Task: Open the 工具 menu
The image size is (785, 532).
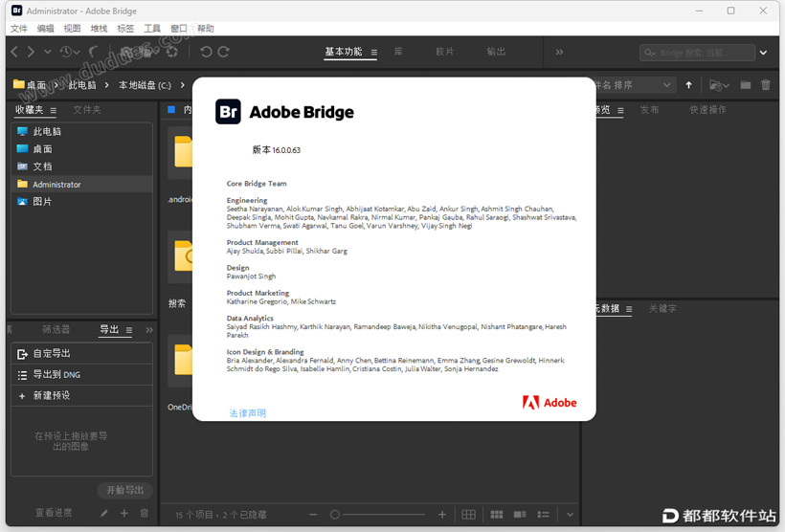Action: pyautogui.click(x=152, y=29)
